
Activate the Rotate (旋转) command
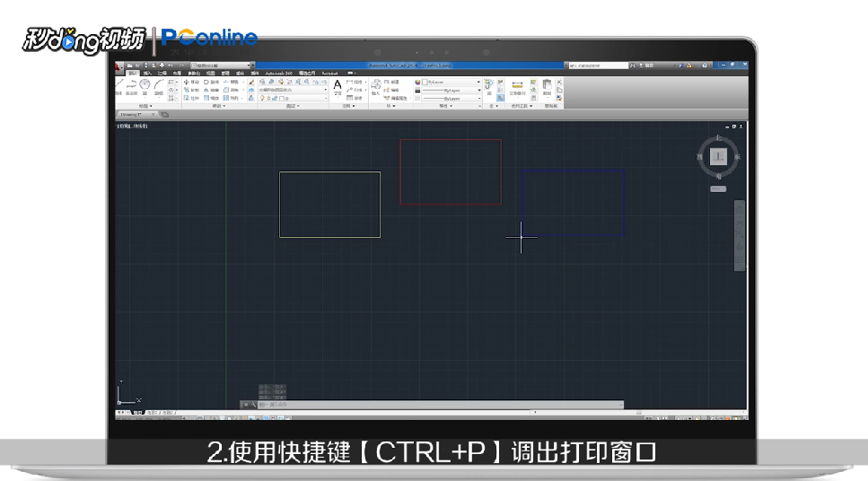click(x=211, y=82)
